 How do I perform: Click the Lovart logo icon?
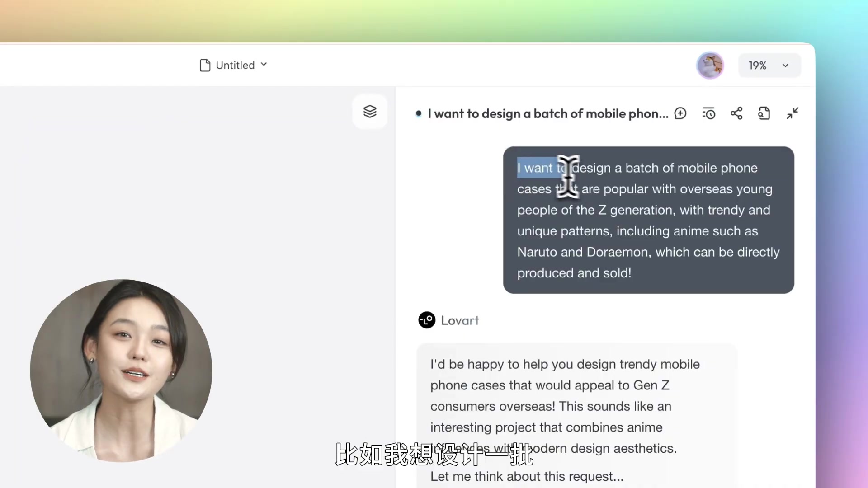pyautogui.click(x=427, y=320)
